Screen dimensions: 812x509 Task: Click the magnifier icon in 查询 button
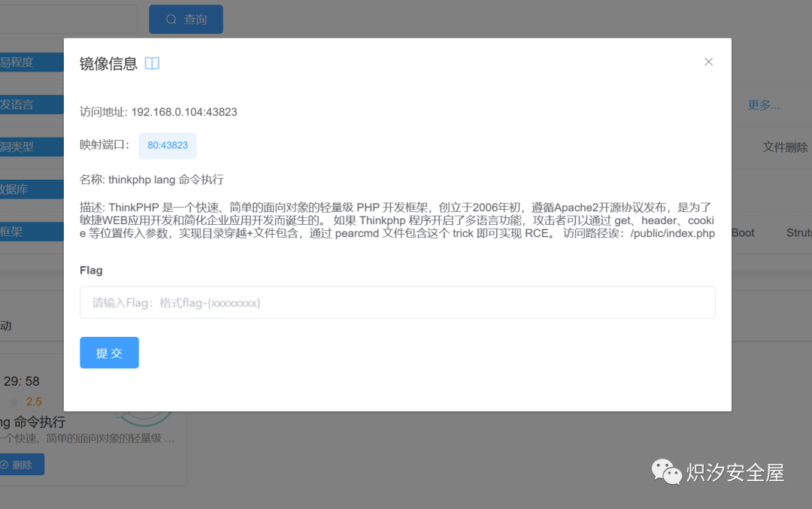171,19
